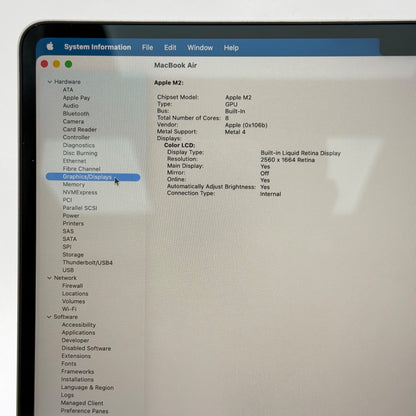Select Wi-Fi under Network

(69, 309)
